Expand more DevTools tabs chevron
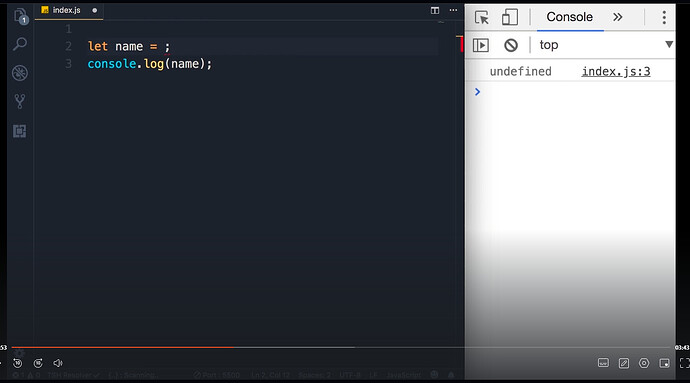 [x=618, y=17]
